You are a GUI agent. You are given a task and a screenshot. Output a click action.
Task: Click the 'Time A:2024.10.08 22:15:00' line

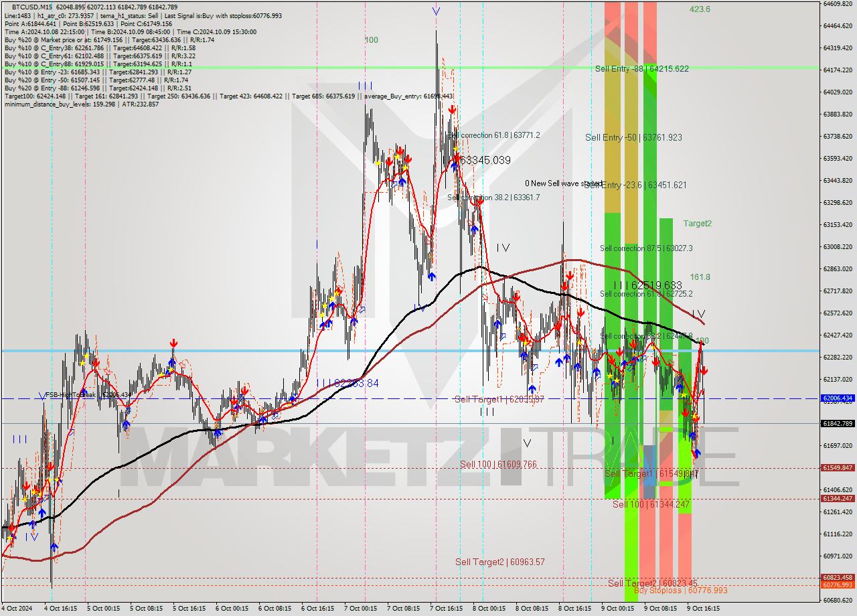[x=44, y=31]
